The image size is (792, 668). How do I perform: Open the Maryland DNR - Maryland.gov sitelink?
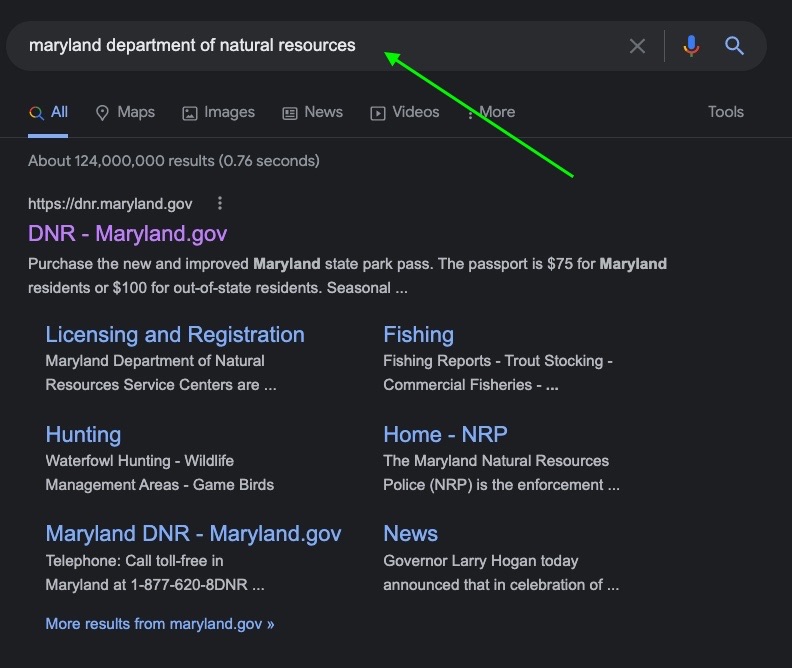(x=193, y=534)
